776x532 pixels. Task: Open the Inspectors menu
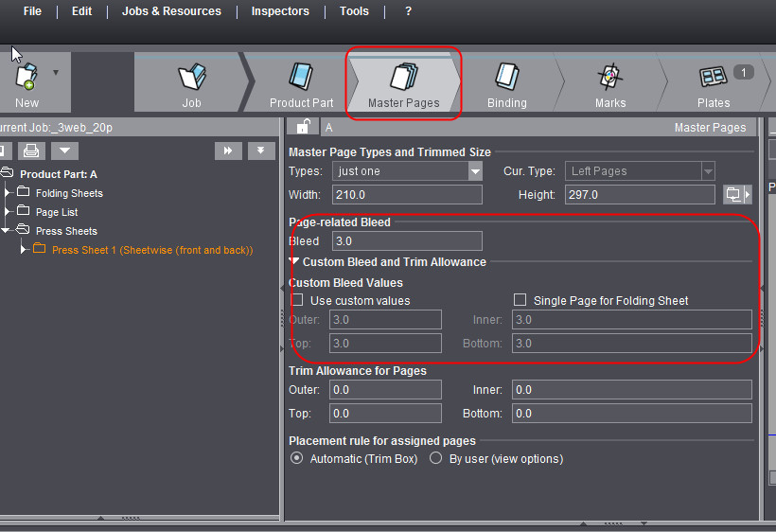pyautogui.click(x=280, y=11)
